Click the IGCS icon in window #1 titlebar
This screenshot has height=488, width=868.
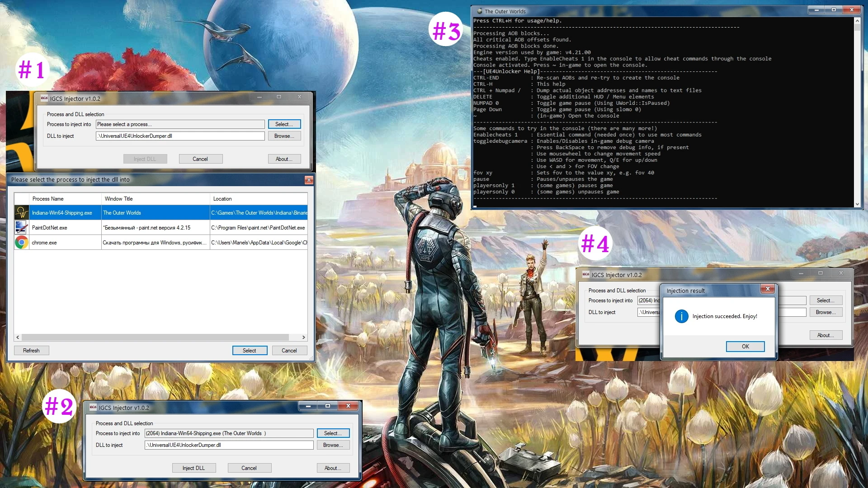pos(45,98)
